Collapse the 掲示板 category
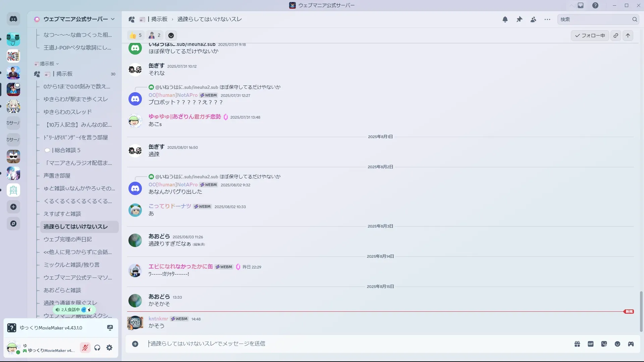 click(47, 64)
